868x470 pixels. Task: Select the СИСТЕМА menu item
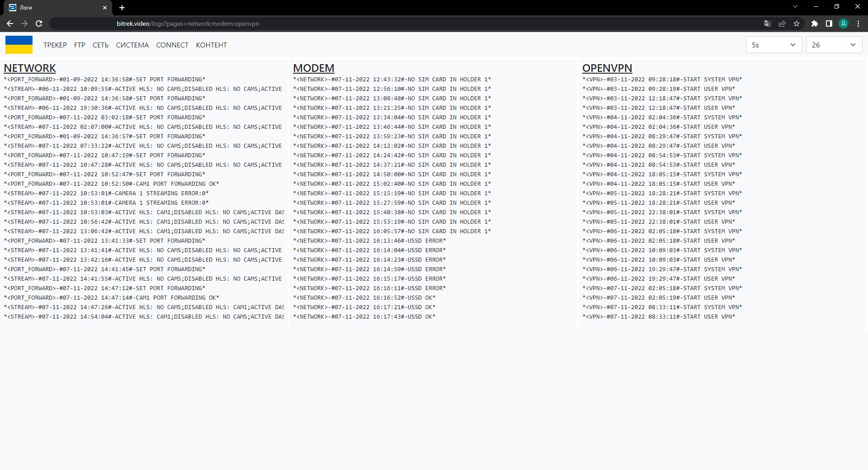[x=132, y=45]
